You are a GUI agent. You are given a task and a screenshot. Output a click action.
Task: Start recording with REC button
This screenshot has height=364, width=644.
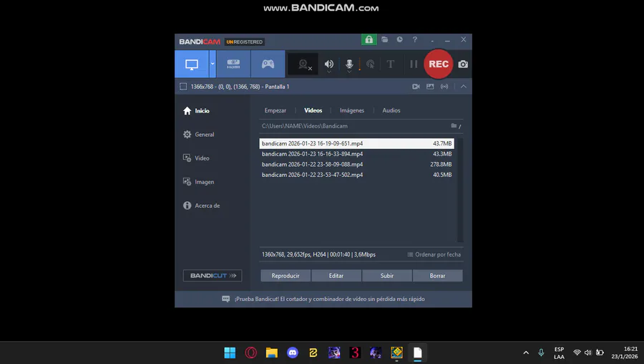(439, 64)
